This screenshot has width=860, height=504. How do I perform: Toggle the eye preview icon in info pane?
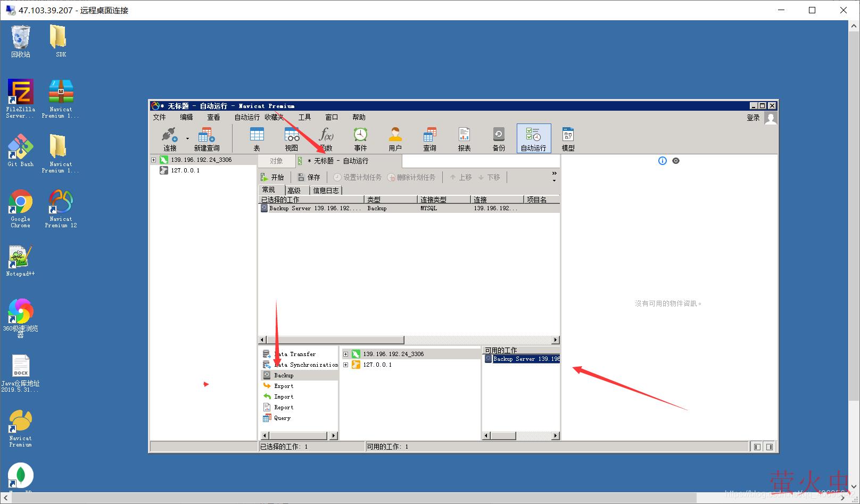[676, 161]
